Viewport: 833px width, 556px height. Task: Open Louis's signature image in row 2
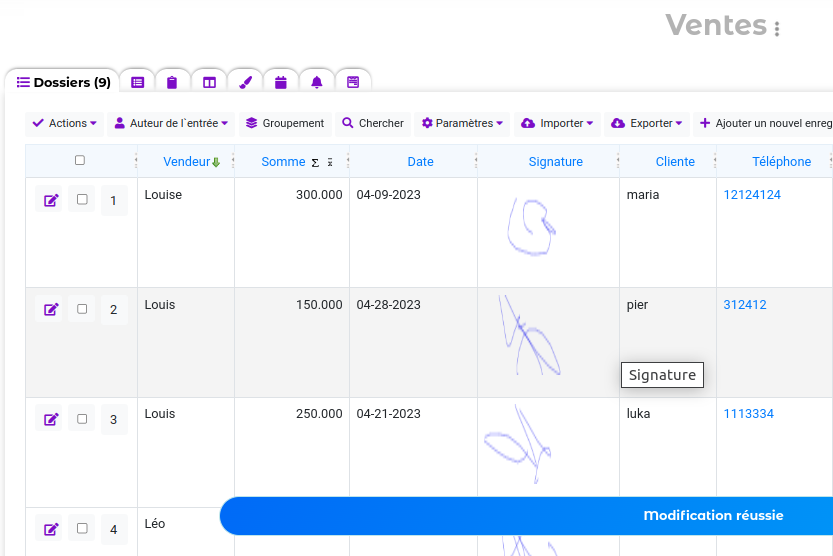529,338
